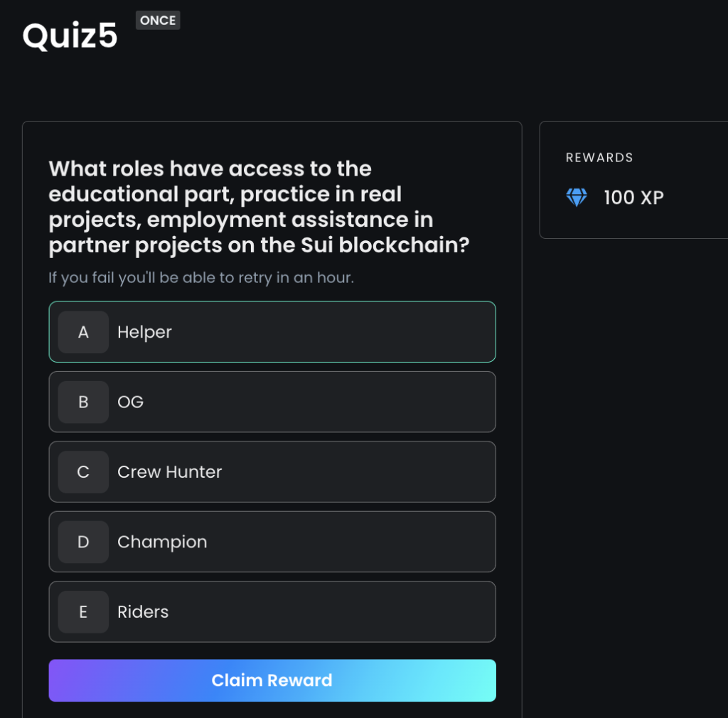Click the Crew Hunter label text
The width and height of the screenshot is (728, 718).
[x=169, y=472]
